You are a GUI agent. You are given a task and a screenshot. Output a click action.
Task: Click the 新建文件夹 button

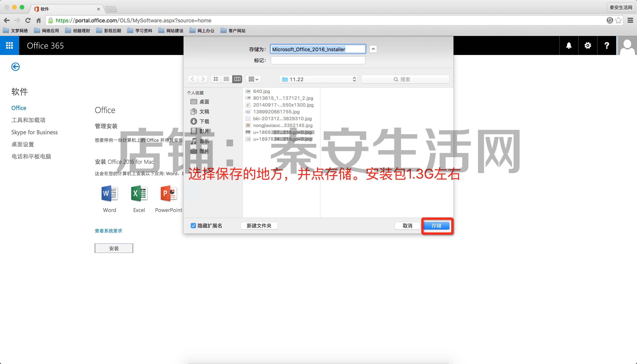click(259, 226)
